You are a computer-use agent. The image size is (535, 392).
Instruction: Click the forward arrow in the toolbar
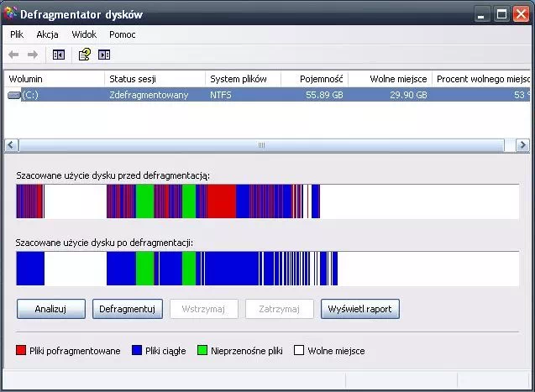tap(33, 55)
